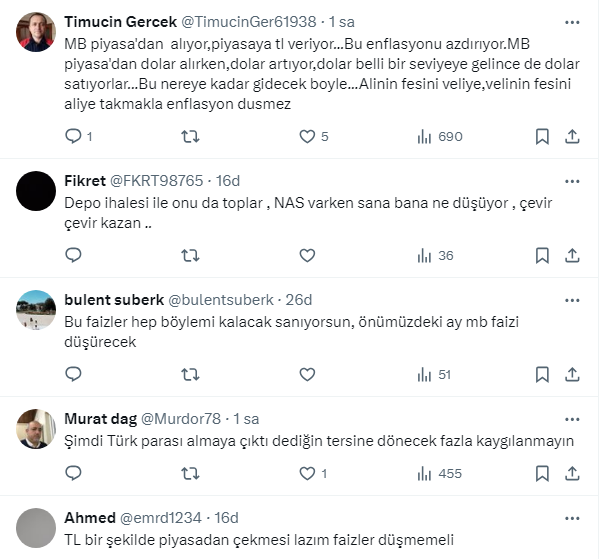
Task: Bookmark Murat dag's tweet
Action: coord(541,473)
